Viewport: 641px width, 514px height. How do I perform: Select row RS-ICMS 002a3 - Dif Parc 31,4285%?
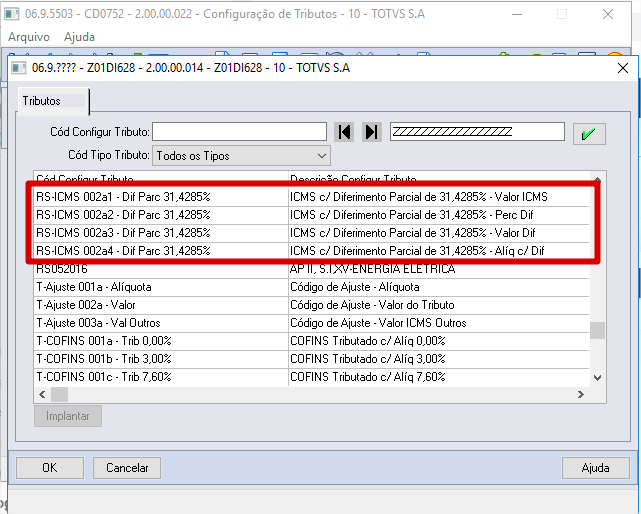312,233
